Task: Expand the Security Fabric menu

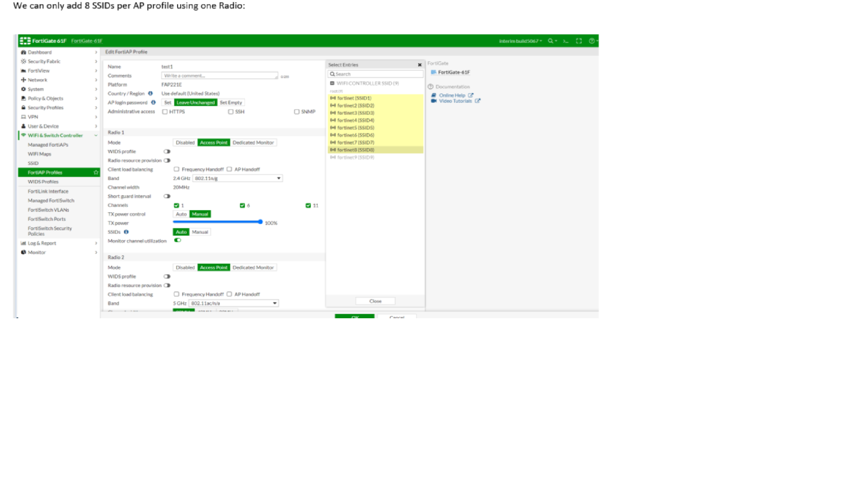Action: coord(44,62)
